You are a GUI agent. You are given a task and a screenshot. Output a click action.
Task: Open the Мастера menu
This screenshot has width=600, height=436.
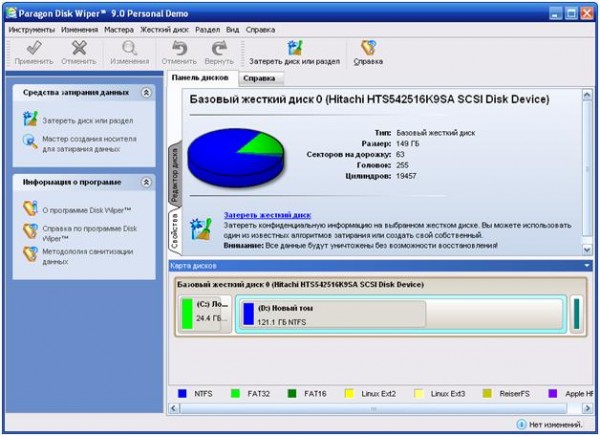point(119,30)
